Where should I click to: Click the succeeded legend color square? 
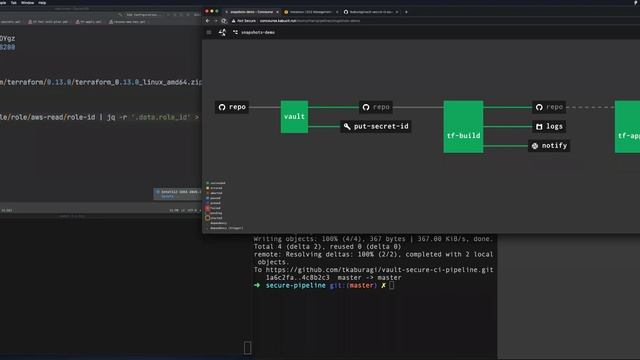[207, 183]
